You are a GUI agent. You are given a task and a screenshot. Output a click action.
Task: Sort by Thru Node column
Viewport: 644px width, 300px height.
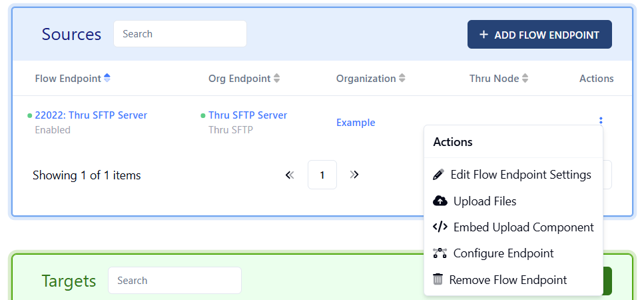coord(525,79)
